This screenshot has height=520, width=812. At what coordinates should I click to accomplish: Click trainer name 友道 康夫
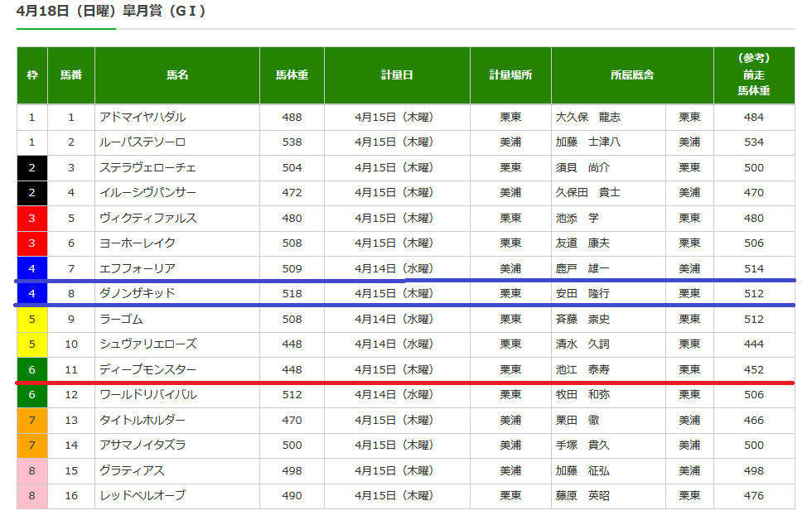point(582,243)
